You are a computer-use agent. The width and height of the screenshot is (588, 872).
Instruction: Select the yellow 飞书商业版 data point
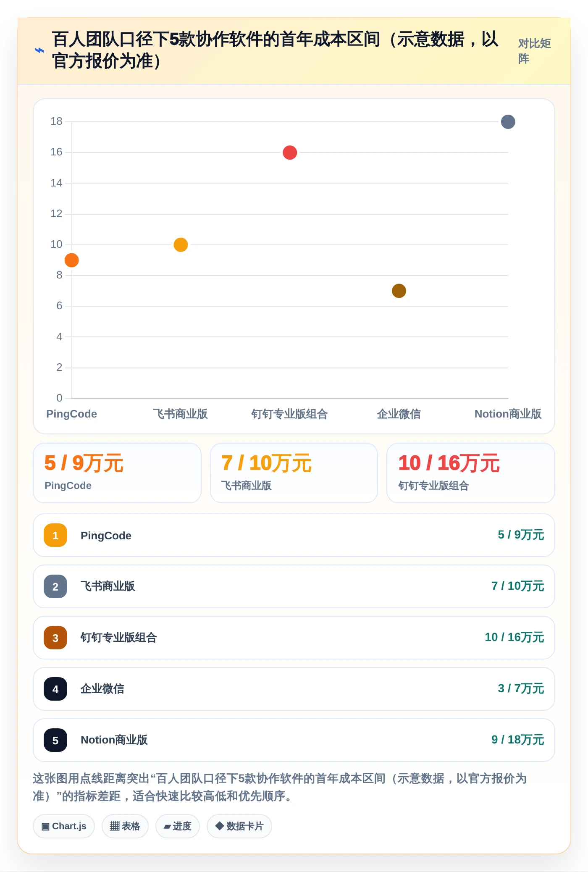[x=181, y=244]
